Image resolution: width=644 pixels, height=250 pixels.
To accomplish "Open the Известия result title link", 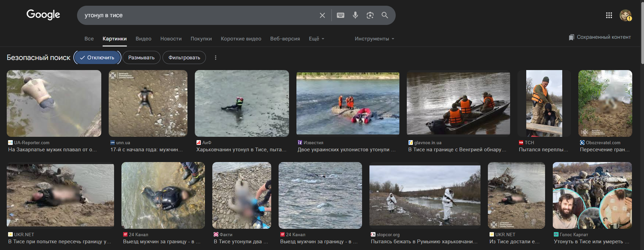I will (346, 150).
